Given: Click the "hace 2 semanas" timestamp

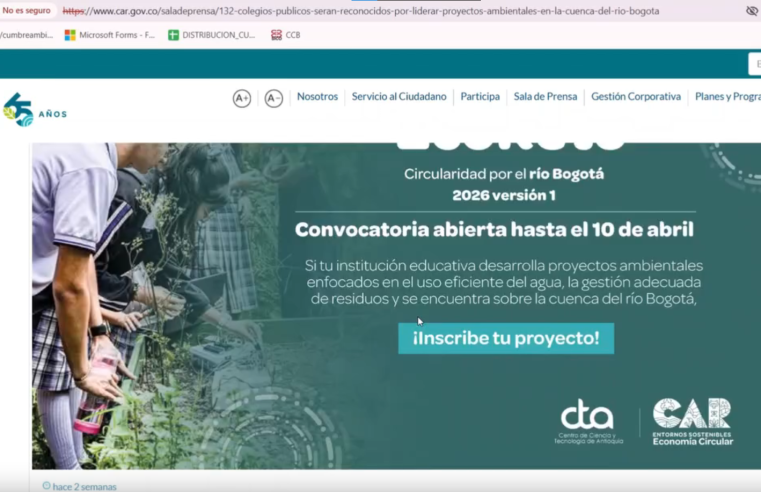Looking at the screenshot, I should click(84, 487).
